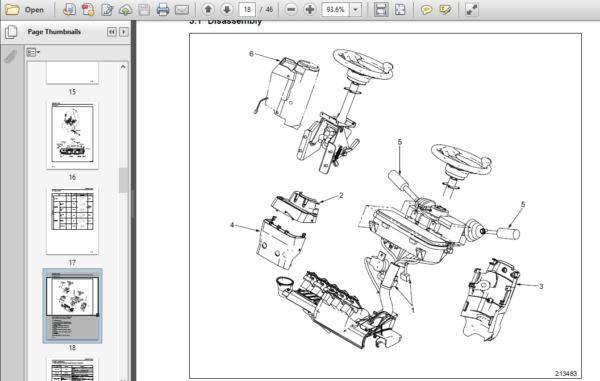Open the zoom percentage dropdown arrow
The width and height of the screenshot is (600, 381).
(355, 10)
